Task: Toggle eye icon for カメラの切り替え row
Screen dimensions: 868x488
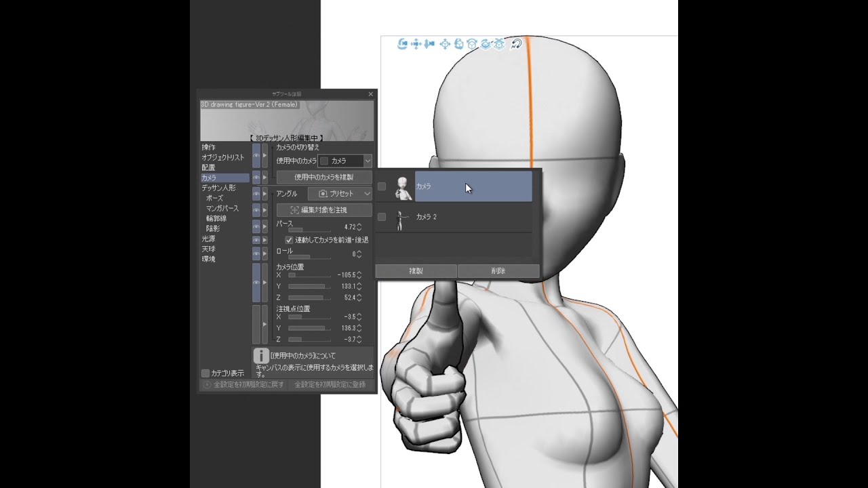Action: pos(256,155)
